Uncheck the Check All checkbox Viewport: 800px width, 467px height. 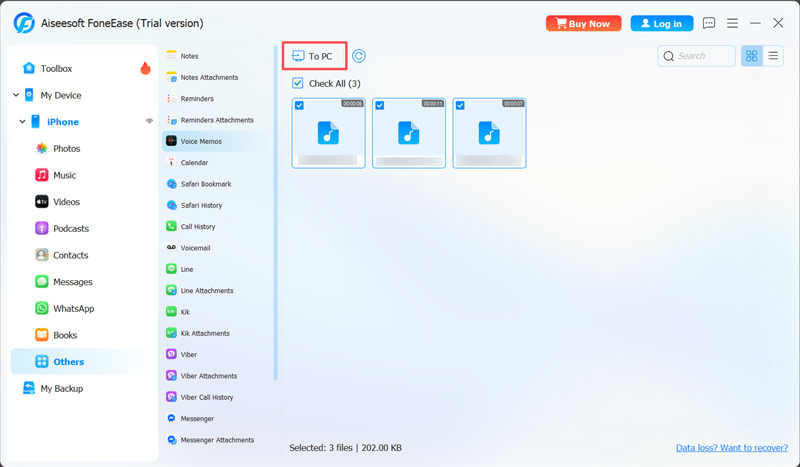297,83
